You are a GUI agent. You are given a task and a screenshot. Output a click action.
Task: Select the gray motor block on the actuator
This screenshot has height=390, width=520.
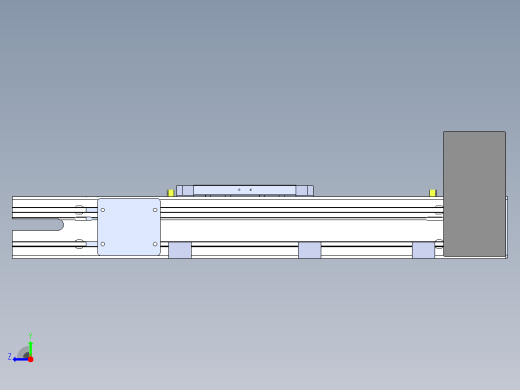pos(474,194)
